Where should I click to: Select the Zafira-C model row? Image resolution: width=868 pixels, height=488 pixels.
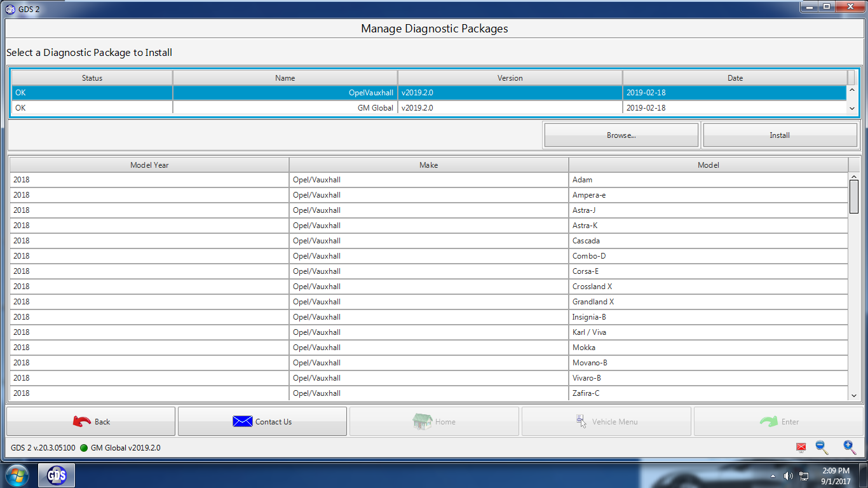(x=429, y=393)
